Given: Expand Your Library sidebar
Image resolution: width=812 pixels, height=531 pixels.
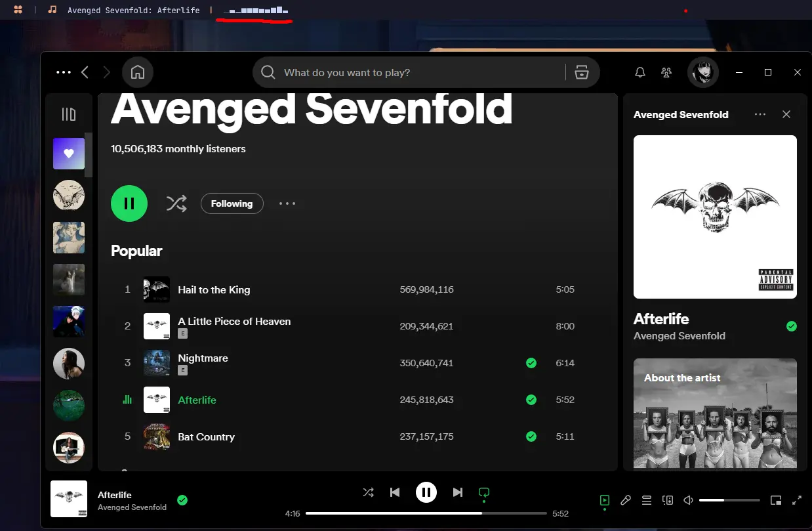Looking at the screenshot, I should [69, 114].
